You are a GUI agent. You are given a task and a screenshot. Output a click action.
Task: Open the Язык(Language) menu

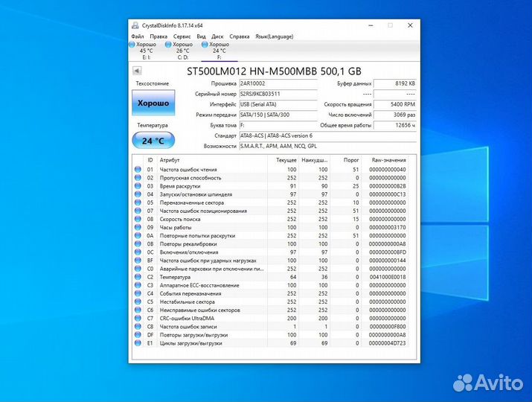coord(275,36)
